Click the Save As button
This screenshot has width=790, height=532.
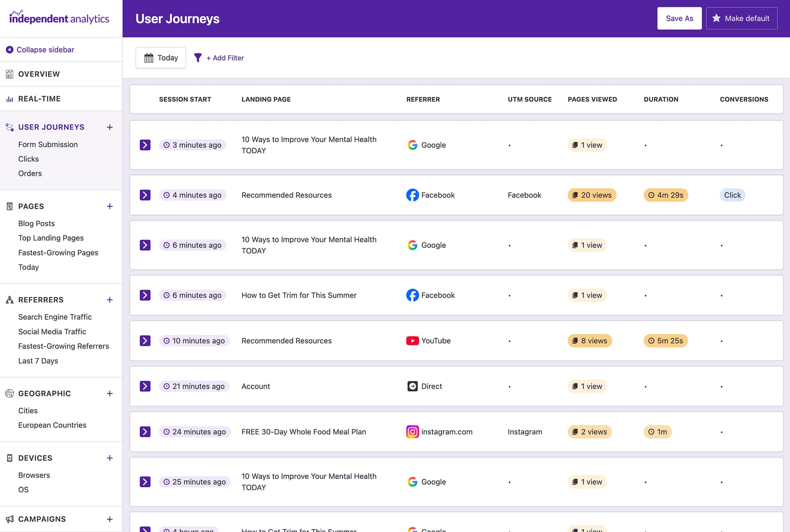click(679, 18)
